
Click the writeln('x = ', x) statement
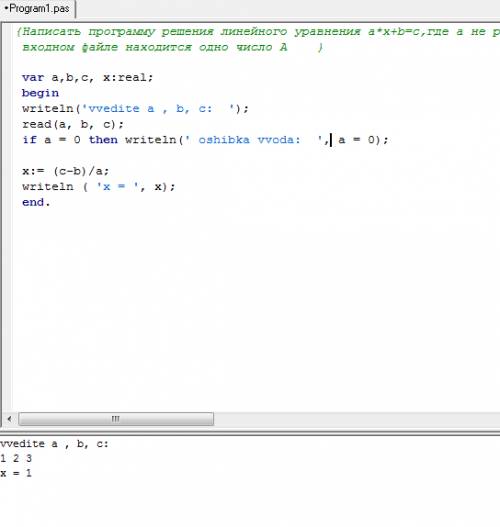point(98,187)
